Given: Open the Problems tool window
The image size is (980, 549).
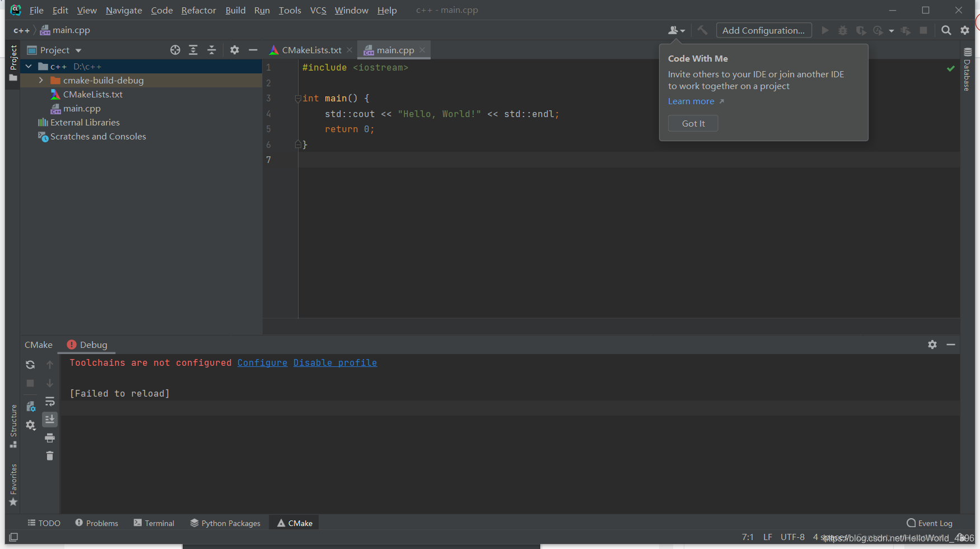Looking at the screenshot, I should pos(96,523).
